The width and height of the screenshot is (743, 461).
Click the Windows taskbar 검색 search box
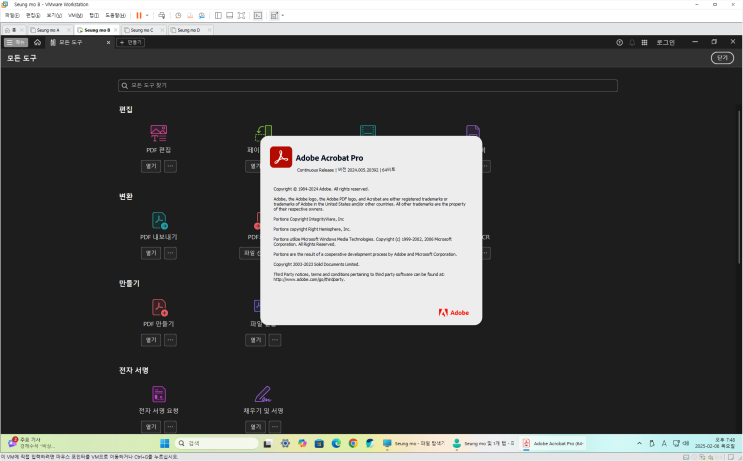[217, 443]
